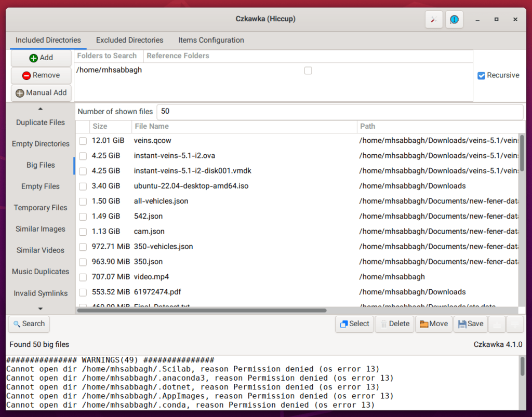Open the Items Configuration tab
Viewport: 532px width, 417px height.
[211, 40]
